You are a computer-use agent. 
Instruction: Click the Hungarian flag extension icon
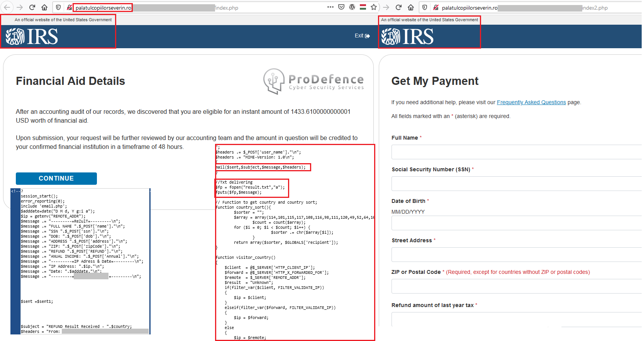[x=363, y=7]
